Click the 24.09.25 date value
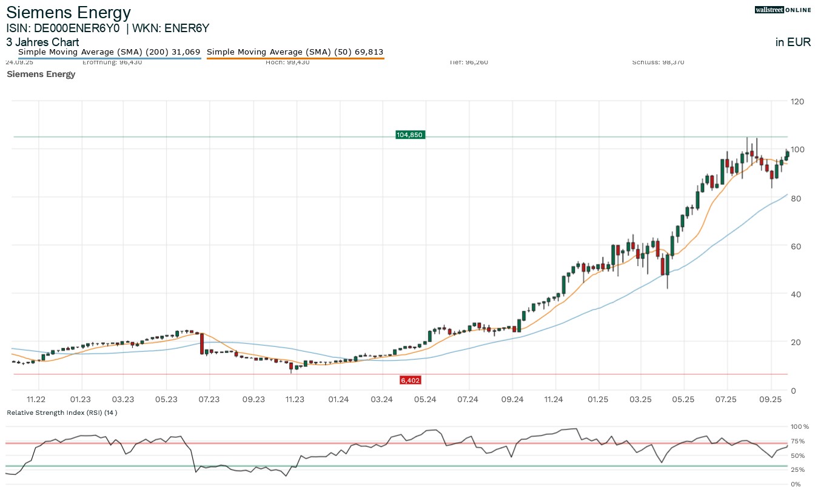Image resolution: width=818 pixels, height=504 pixels. [19, 62]
